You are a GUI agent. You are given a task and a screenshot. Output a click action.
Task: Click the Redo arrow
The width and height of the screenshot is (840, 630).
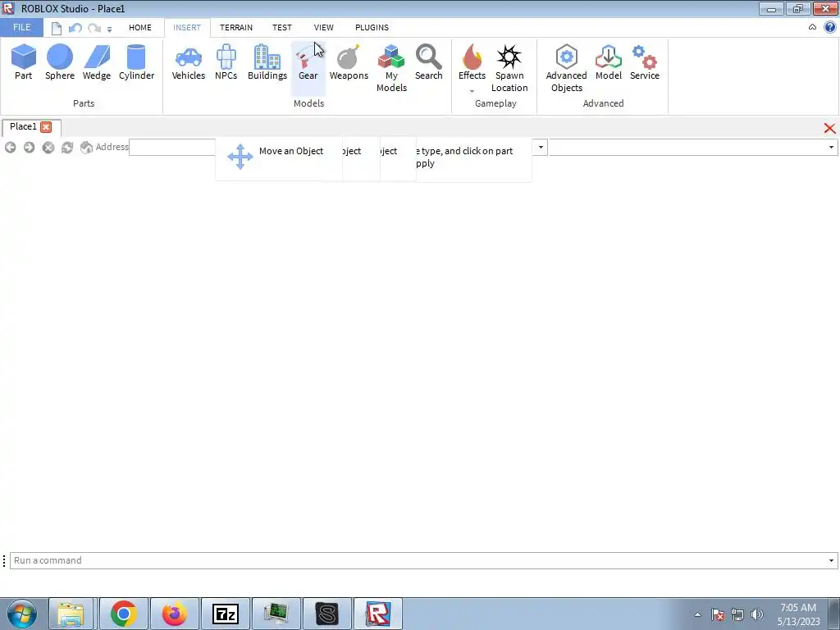coord(94,29)
